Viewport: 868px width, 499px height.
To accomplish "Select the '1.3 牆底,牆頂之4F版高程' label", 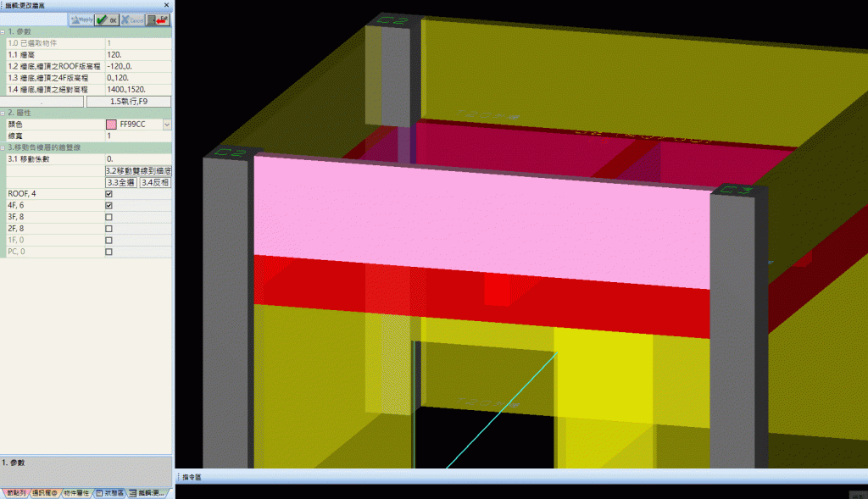I will coord(48,78).
